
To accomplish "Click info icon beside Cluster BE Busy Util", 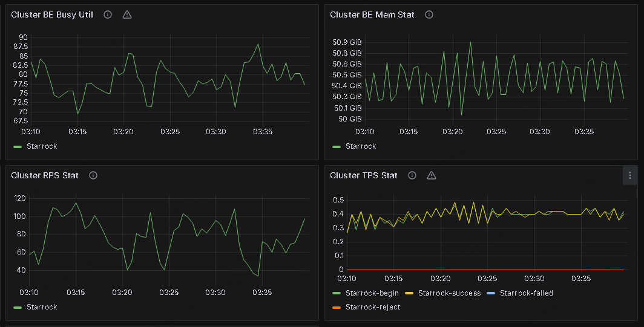I will click(x=108, y=15).
